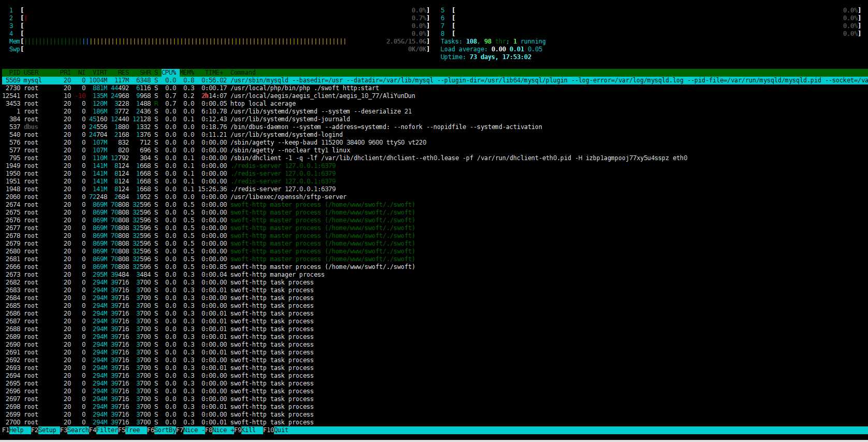Sort by the CPU% column header

(x=169, y=73)
